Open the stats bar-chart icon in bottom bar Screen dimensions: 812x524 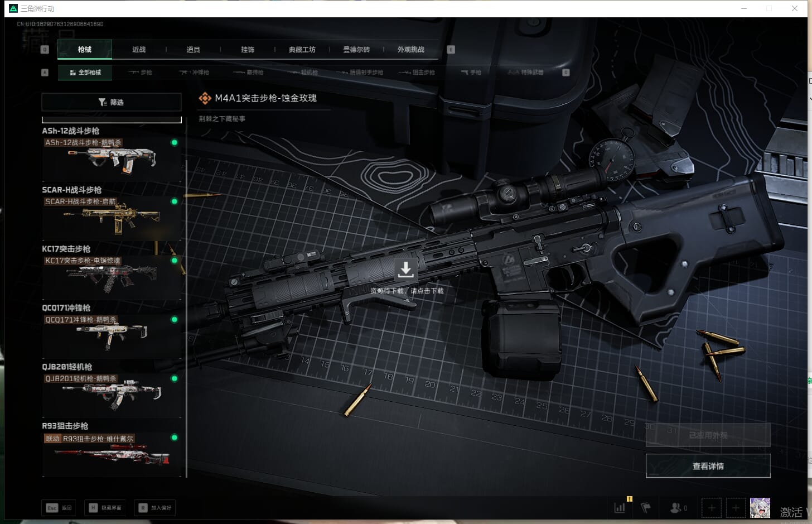[620, 507]
